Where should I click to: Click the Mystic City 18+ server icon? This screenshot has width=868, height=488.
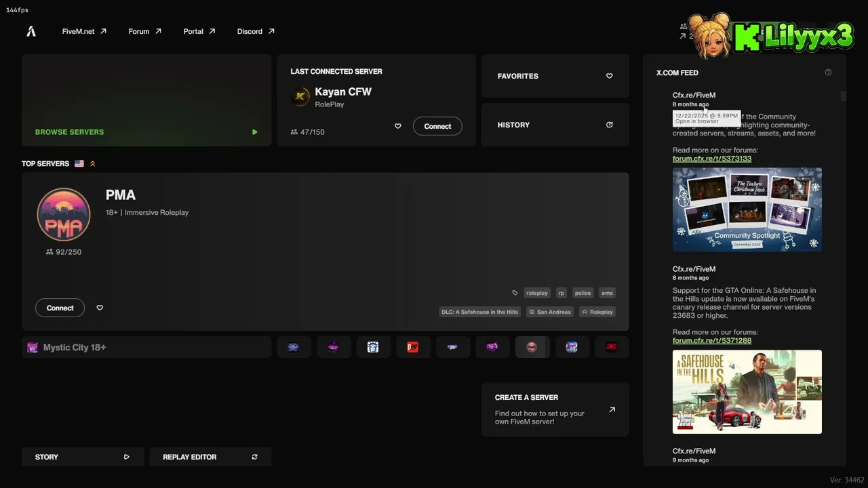[33, 347]
